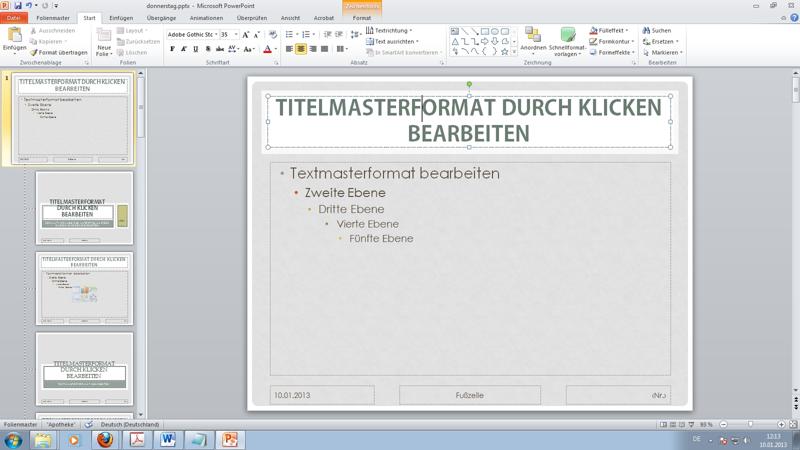
Task: Click the Neue Folie icon
Action: (104, 36)
